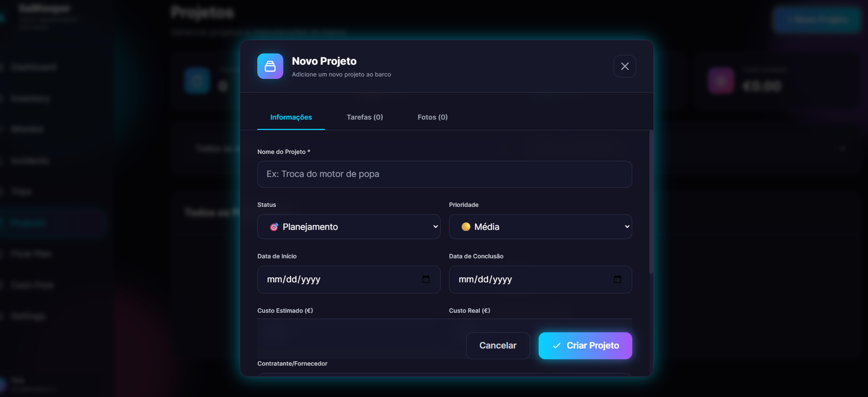Open the Tarefas (0) tab
This screenshot has height=397, width=868.
tap(365, 117)
